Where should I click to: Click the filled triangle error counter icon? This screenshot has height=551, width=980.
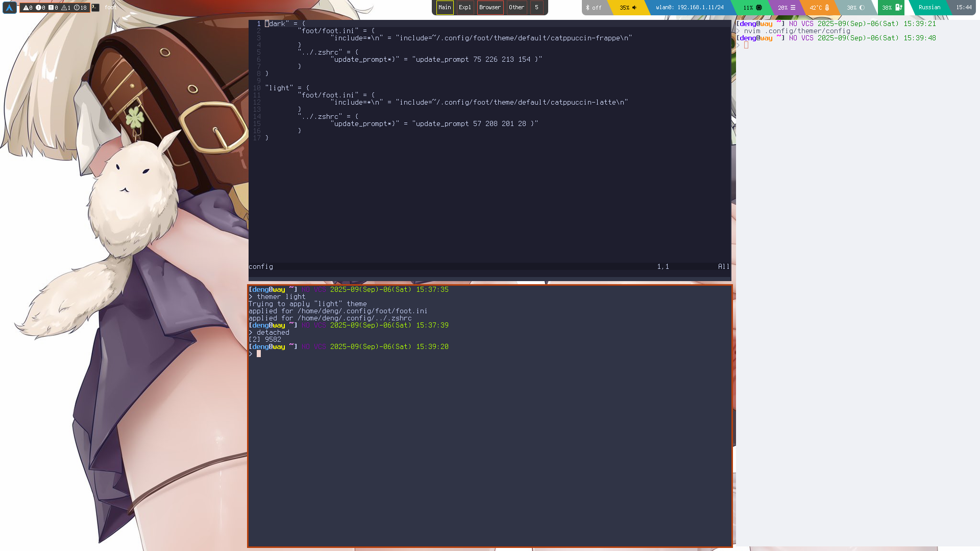point(26,8)
